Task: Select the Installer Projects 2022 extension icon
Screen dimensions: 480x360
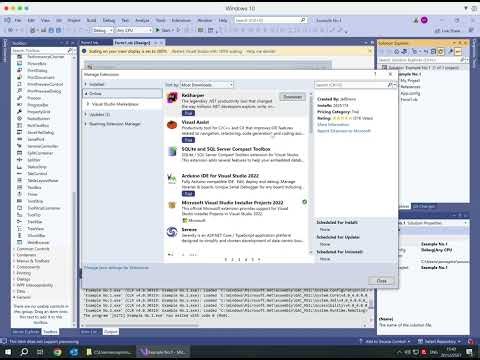Action: pos(172,205)
